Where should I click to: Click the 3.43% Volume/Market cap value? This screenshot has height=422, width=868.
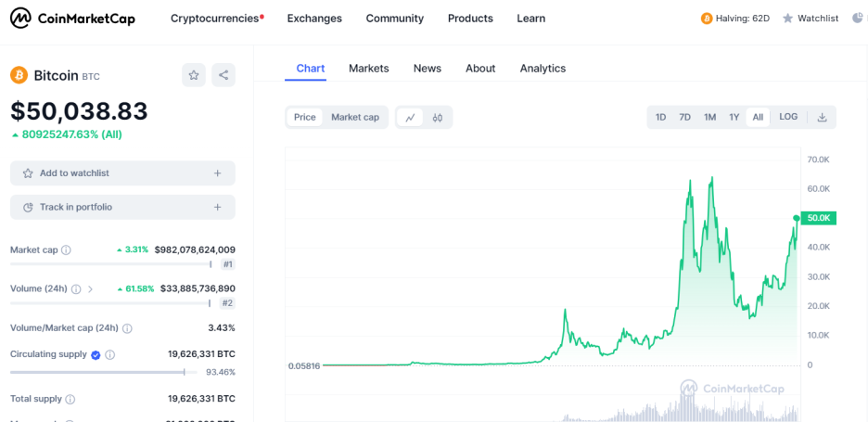(222, 328)
